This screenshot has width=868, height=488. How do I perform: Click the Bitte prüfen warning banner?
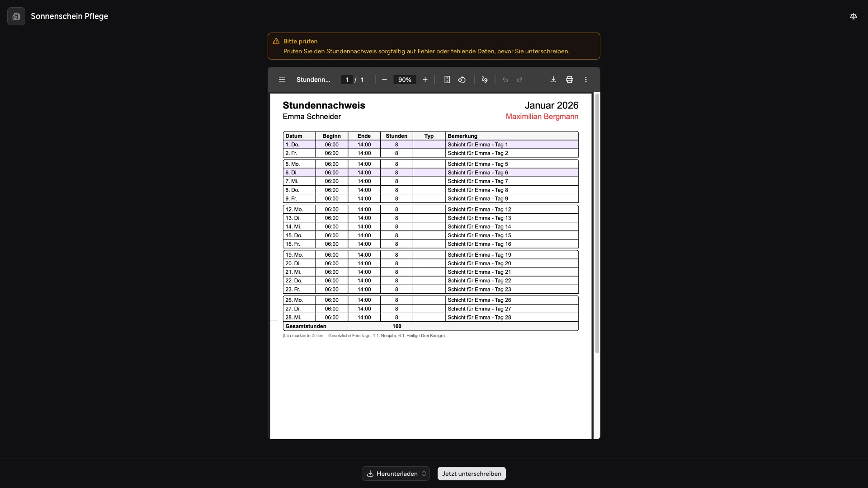(x=434, y=46)
